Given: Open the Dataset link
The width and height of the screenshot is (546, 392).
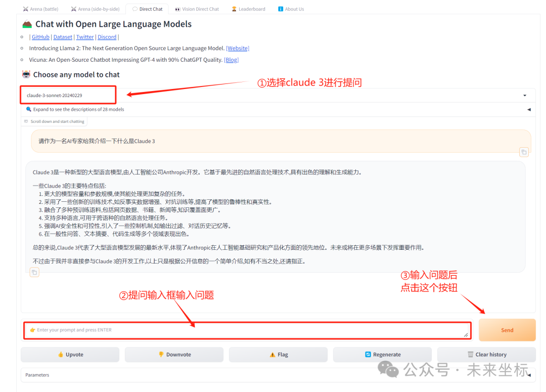Looking at the screenshot, I should [x=63, y=37].
